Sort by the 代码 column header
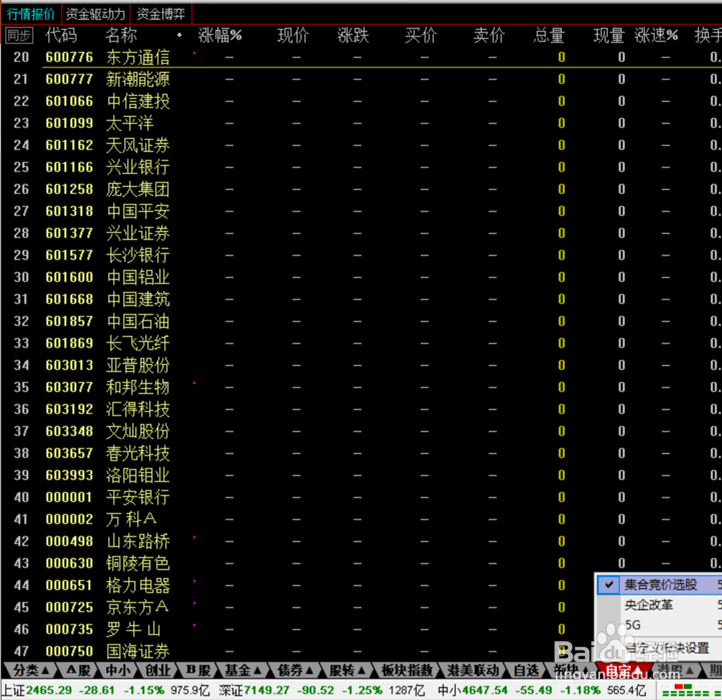The image size is (722, 700). click(x=61, y=35)
